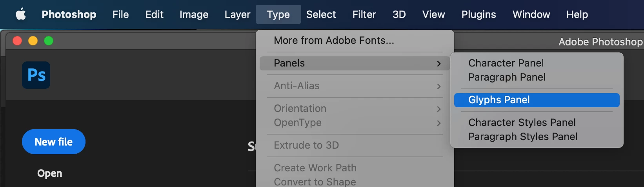Screen dimensions: 644x187
Task: Open the View menu
Action: [x=433, y=14]
